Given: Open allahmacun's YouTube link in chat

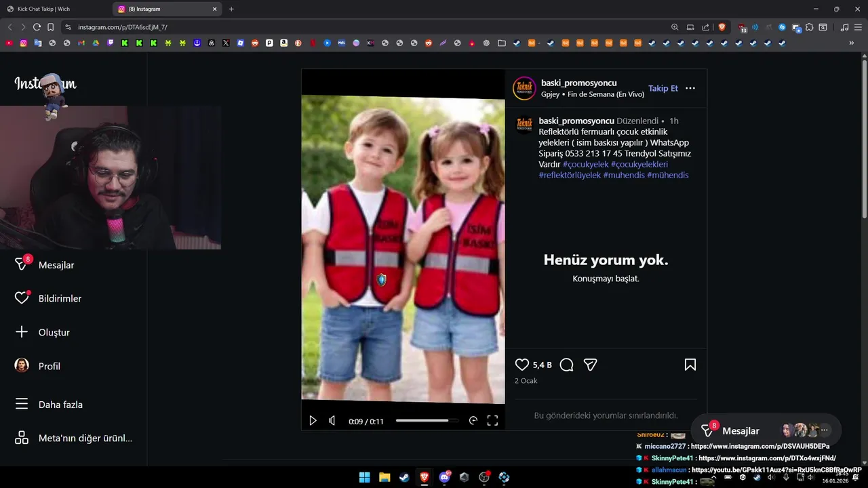Looking at the screenshot, I should [x=776, y=470].
